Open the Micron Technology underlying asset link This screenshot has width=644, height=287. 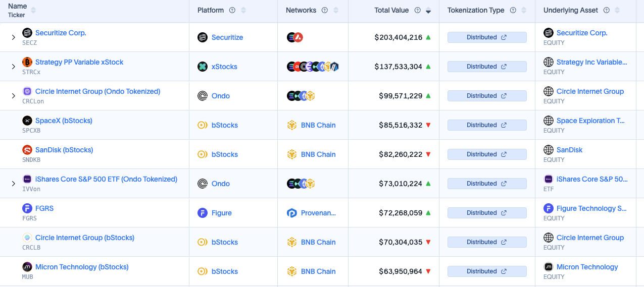click(x=587, y=267)
